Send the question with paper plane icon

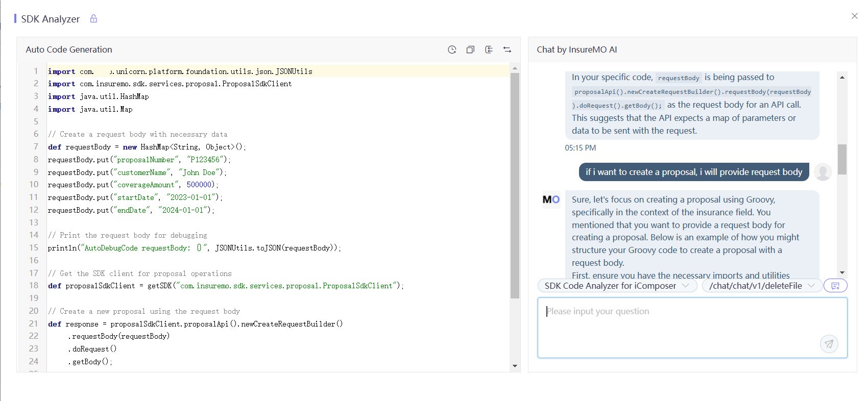point(829,344)
